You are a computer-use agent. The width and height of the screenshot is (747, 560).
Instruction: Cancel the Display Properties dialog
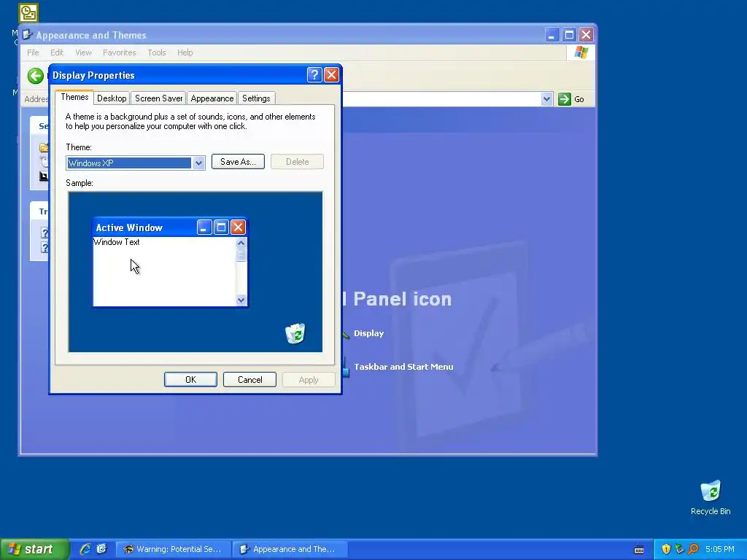[249, 379]
